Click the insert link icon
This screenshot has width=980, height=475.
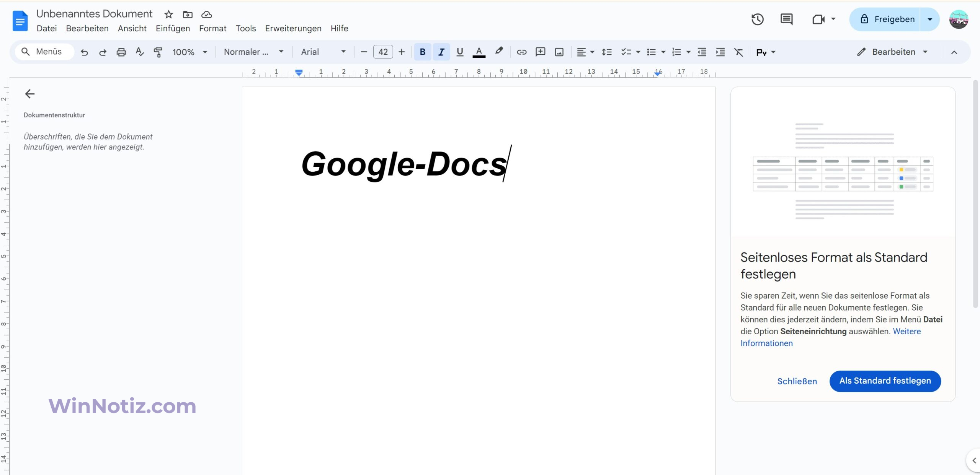click(521, 52)
